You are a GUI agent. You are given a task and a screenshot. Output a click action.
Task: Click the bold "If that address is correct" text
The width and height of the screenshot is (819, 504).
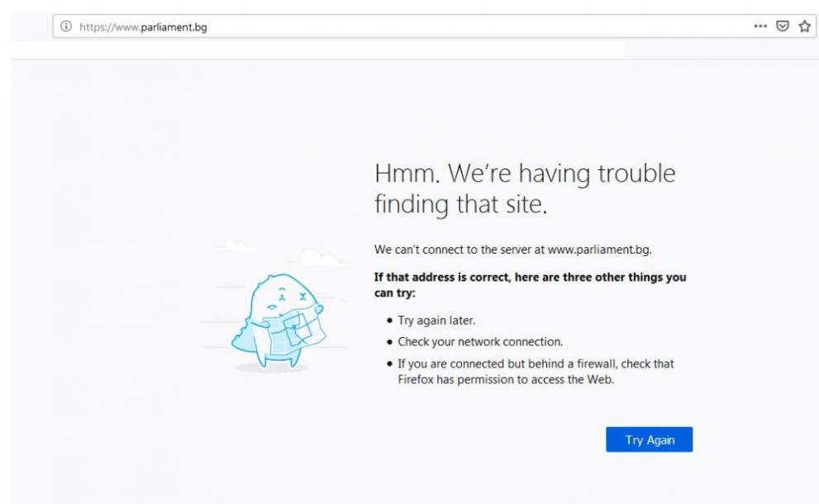click(530, 278)
